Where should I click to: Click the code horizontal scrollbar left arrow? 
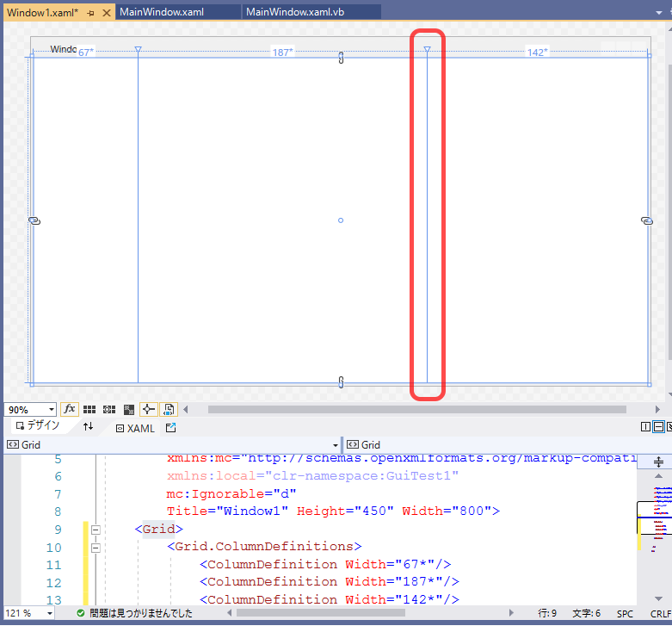click(x=229, y=613)
